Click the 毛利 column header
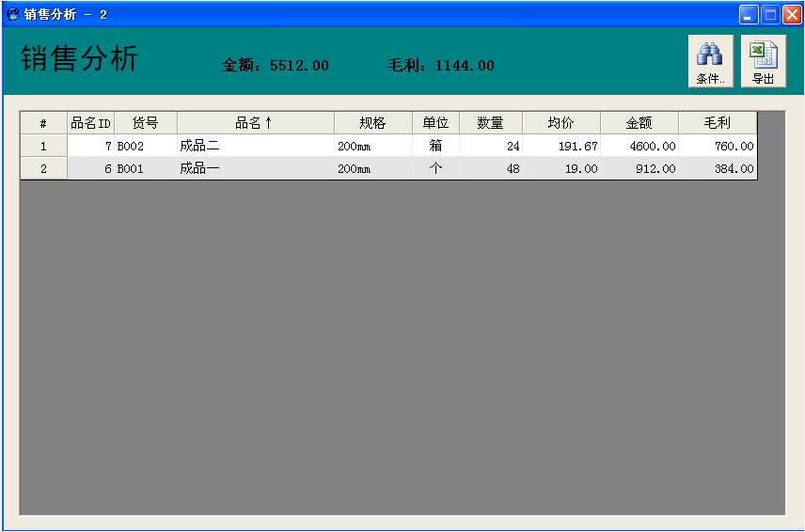The image size is (805, 532). (718, 123)
